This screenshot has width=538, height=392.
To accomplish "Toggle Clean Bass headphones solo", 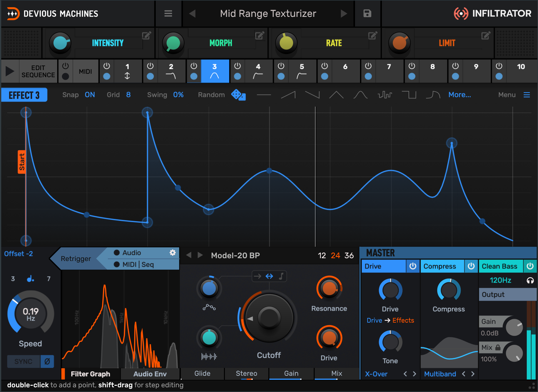I will (x=530, y=280).
